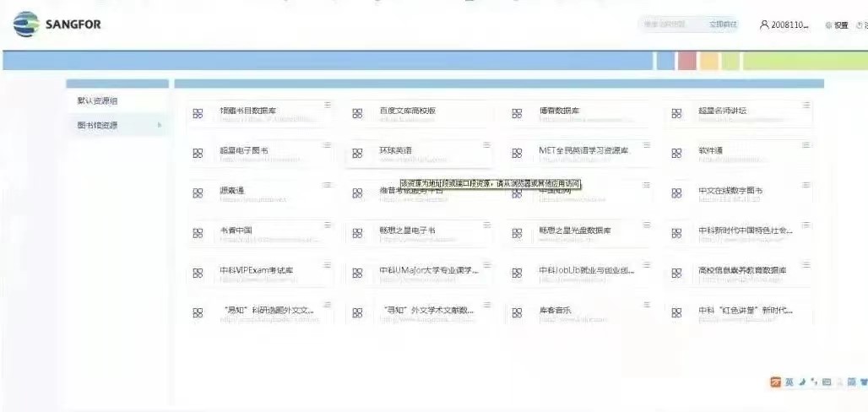The width and height of the screenshot is (868, 412).
Task: Click the SANGFOR logo
Action: point(57,24)
